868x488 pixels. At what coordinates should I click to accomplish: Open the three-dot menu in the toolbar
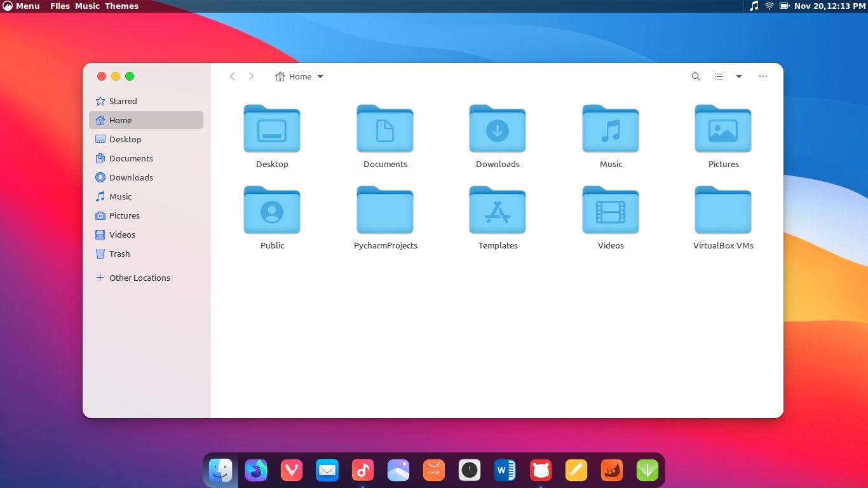(x=763, y=76)
